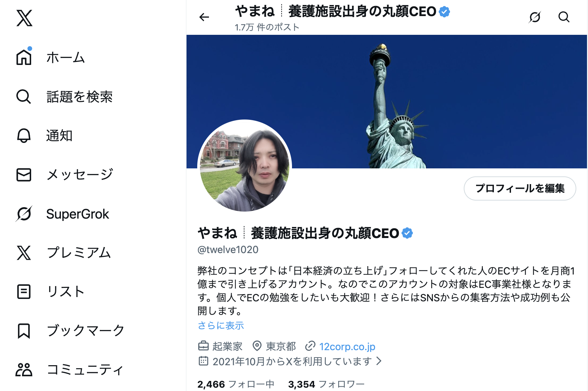The height and width of the screenshot is (391, 588).
Task: Open the 12corp.co.jp link
Action: tap(347, 346)
